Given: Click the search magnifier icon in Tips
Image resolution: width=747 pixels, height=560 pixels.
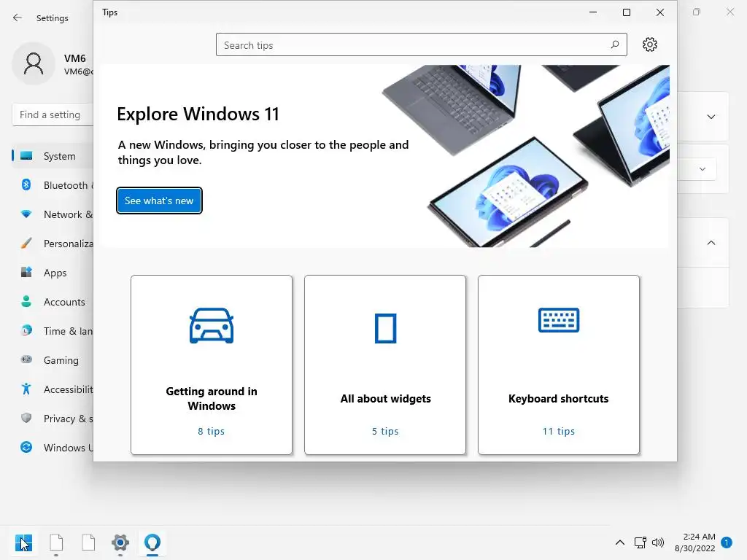Looking at the screenshot, I should coord(614,44).
